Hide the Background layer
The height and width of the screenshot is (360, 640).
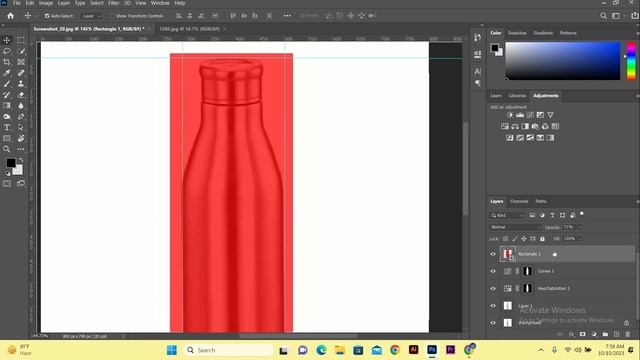click(x=493, y=322)
